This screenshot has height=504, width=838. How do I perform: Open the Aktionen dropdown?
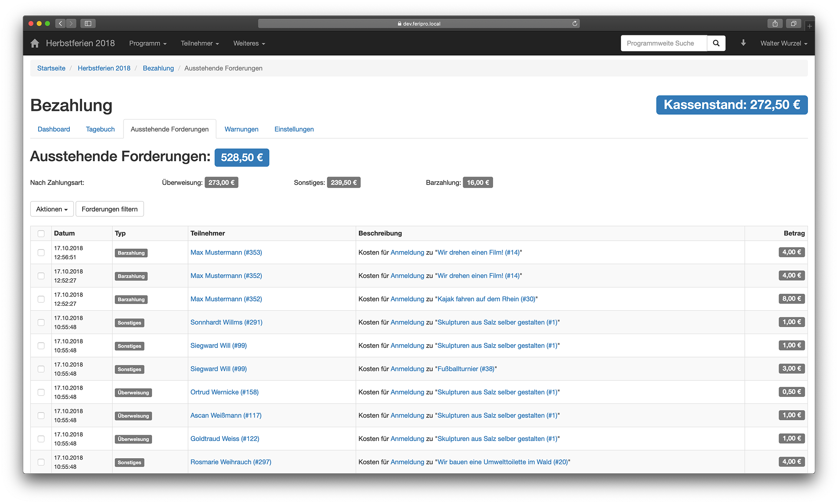52,209
